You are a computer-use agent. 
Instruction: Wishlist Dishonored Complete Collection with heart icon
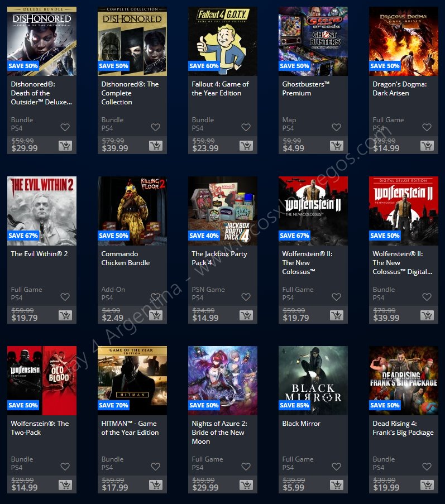point(156,127)
